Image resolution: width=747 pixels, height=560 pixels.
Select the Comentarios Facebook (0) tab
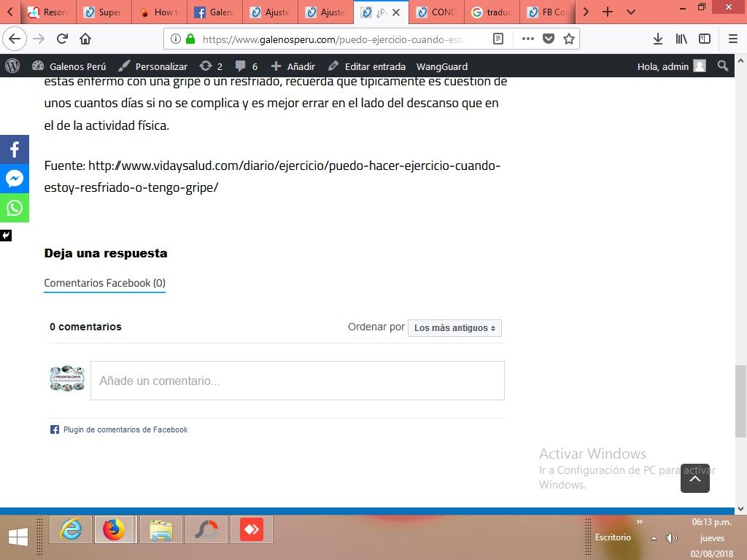coord(105,283)
